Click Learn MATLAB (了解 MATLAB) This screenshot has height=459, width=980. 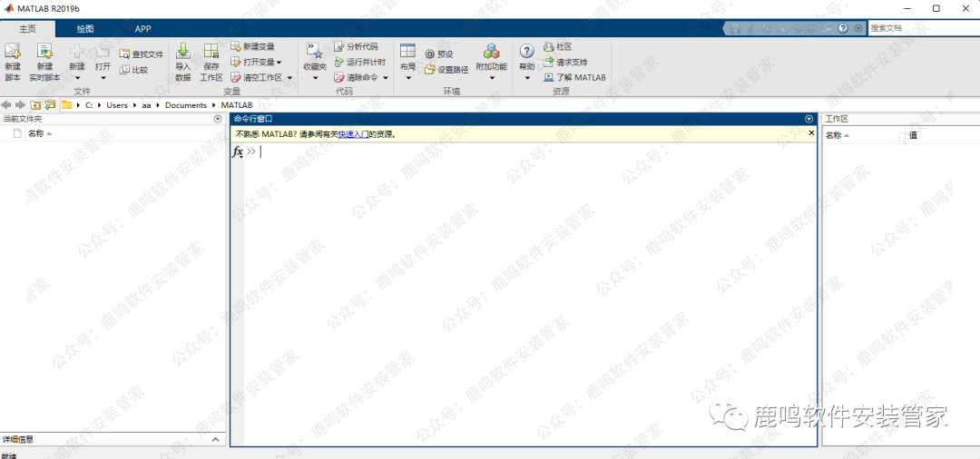tap(574, 77)
